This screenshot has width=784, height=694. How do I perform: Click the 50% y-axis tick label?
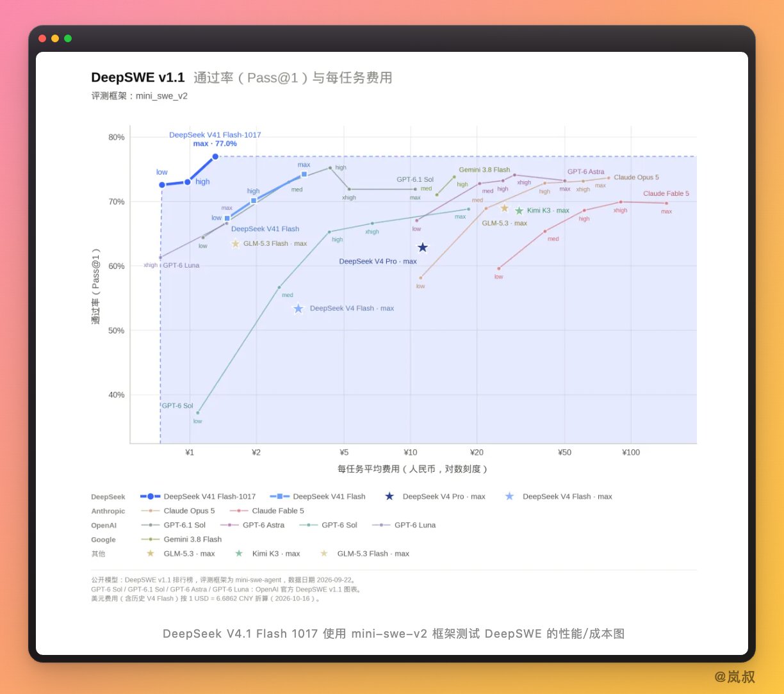point(117,330)
